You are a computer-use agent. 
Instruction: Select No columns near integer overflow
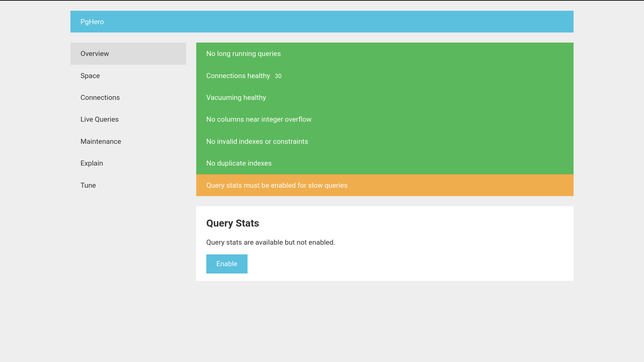point(259,119)
